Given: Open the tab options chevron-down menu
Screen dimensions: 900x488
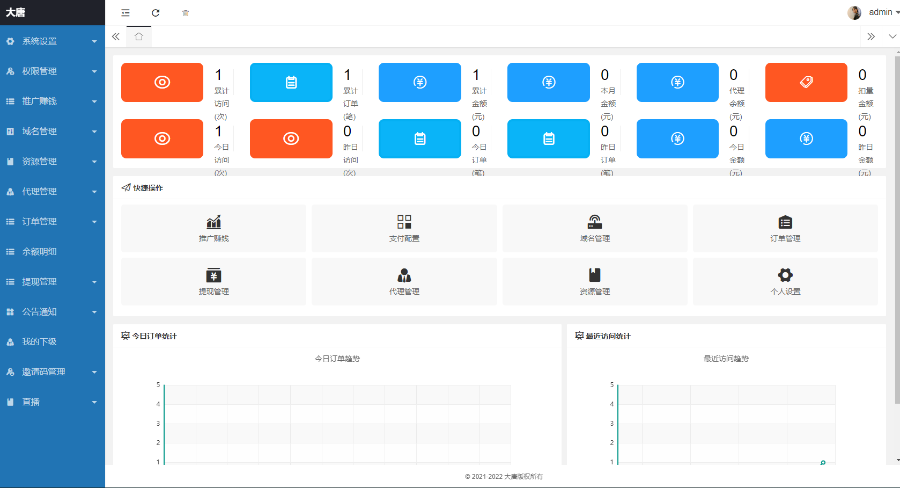Looking at the screenshot, I should tap(892, 36).
